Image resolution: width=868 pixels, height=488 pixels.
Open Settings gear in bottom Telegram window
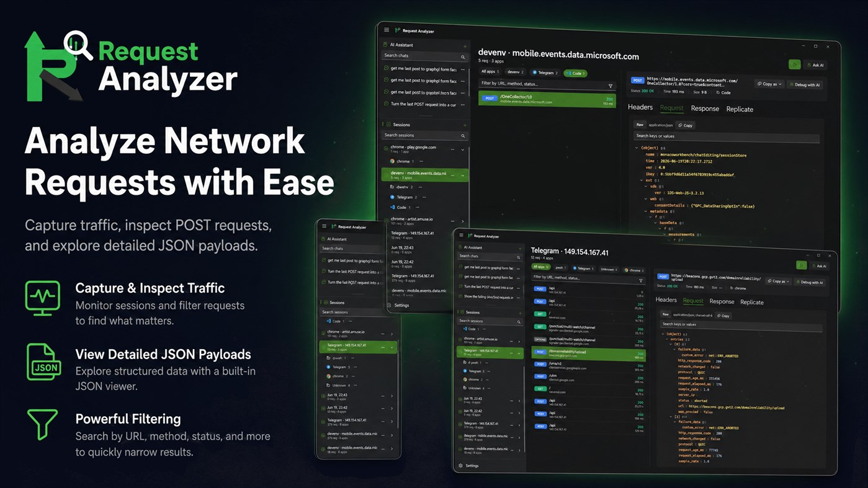coord(460,465)
